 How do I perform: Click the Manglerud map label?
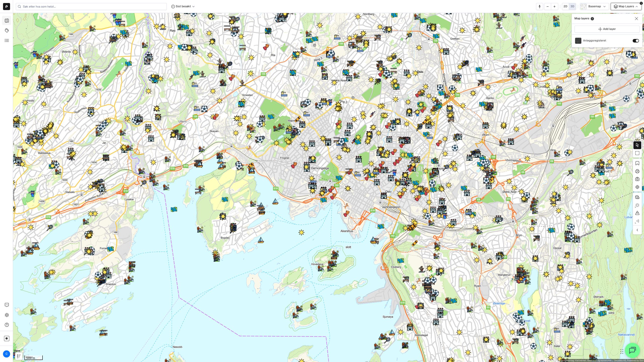504,275
